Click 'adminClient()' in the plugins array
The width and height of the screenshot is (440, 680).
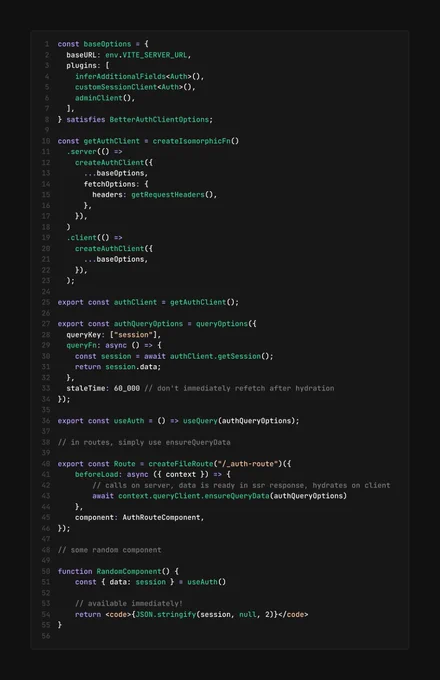103,98
